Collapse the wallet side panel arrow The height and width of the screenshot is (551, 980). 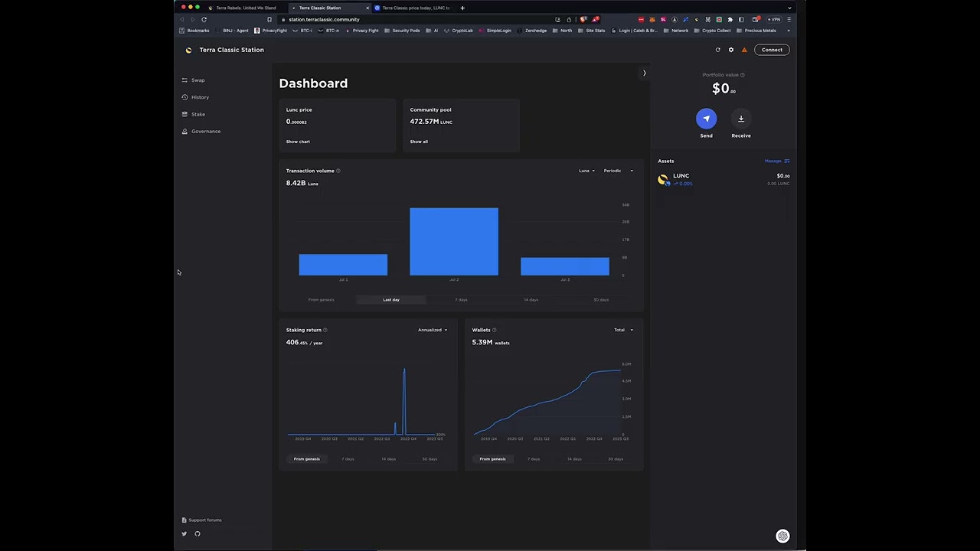644,73
